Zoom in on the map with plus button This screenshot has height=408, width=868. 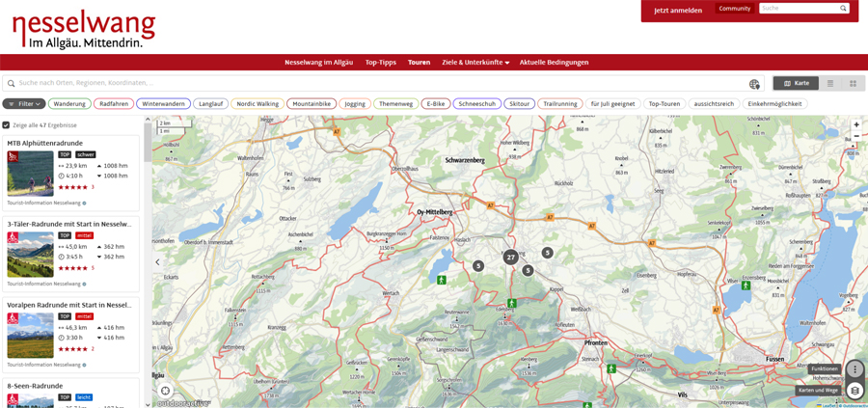[x=856, y=125]
